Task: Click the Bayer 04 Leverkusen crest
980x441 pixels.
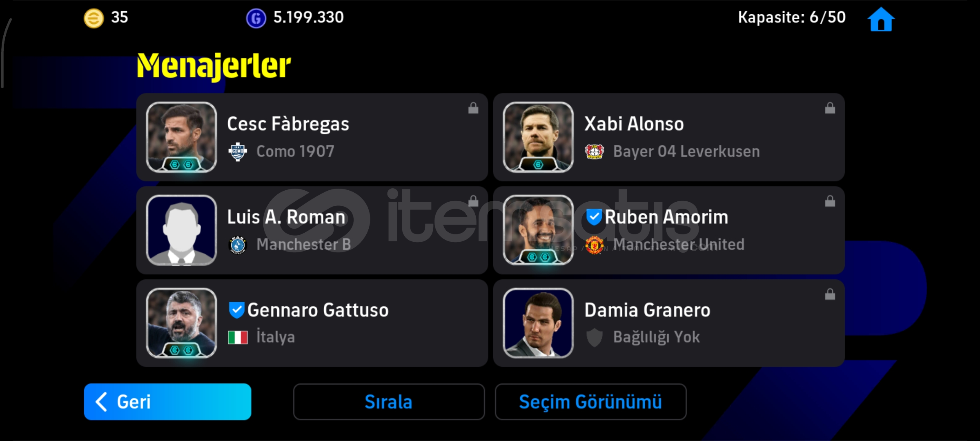Action: click(x=595, y=152)
